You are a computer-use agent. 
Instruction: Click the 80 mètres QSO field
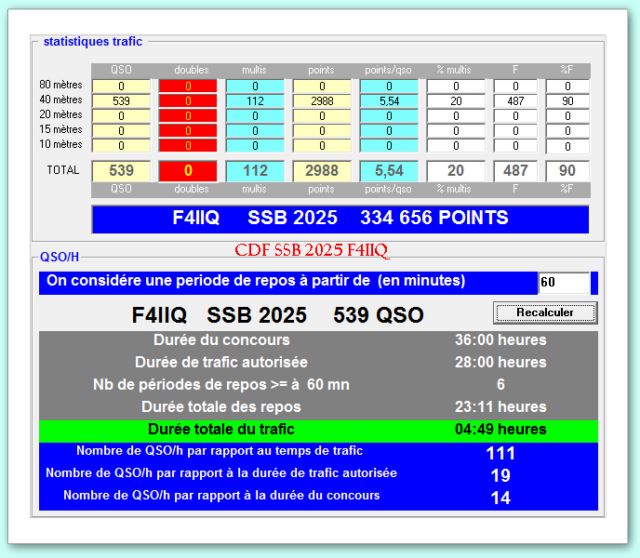coord(120,86)
